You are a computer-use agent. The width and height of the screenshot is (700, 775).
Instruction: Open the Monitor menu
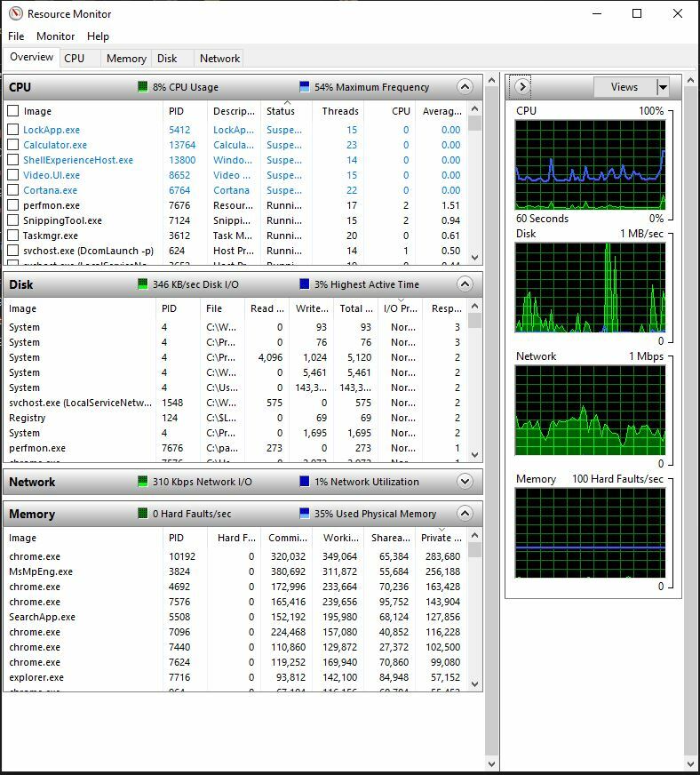55,36
